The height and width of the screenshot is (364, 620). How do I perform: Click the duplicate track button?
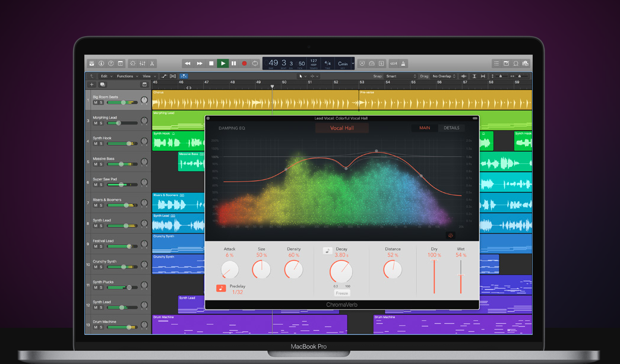[102, 84]
